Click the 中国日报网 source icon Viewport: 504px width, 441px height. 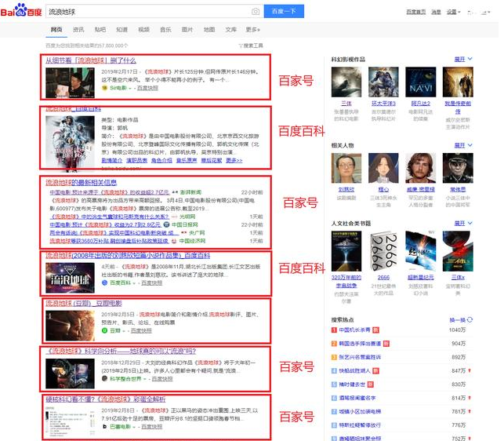pos(166,224)
